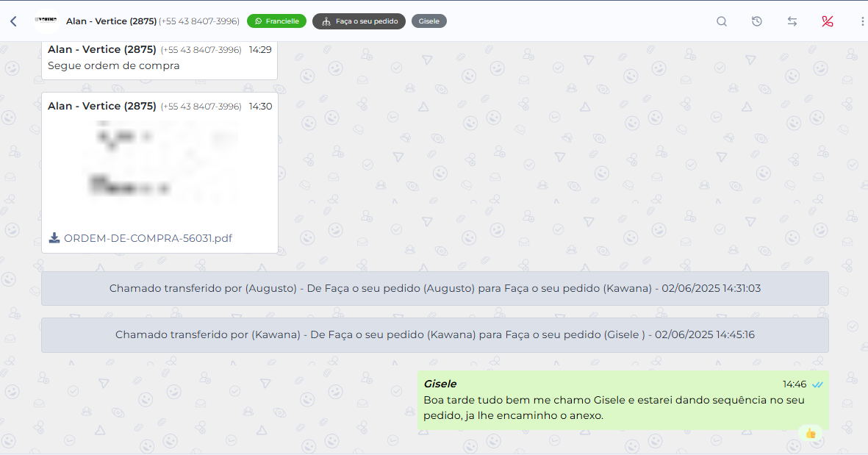
Task: Click the blue double check mark
Action: coord(817,384)
